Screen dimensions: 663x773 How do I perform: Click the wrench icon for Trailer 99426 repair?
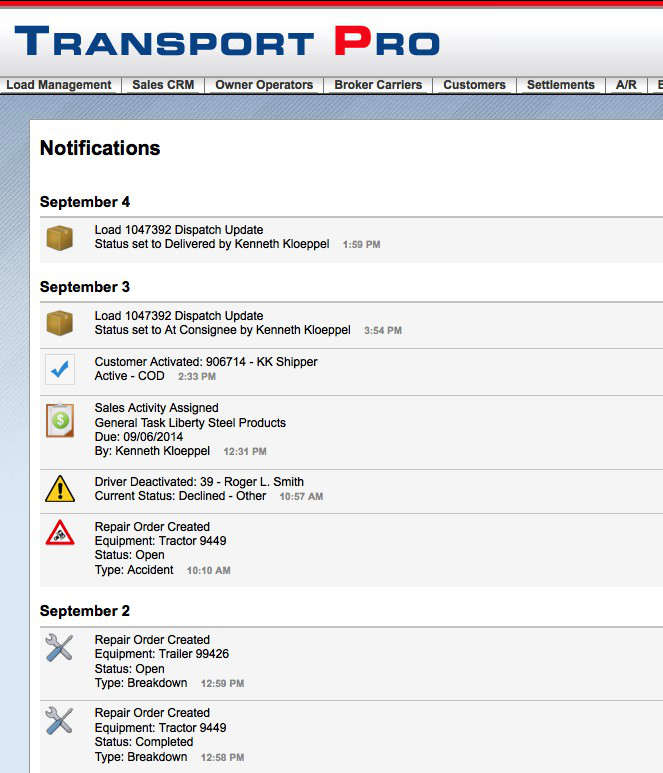coord(59,647)
